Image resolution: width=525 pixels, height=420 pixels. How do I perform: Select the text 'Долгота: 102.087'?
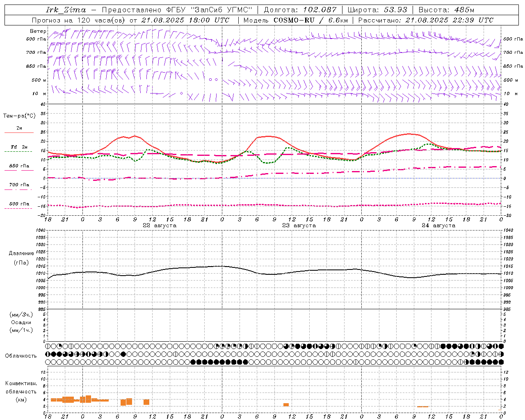point(300,10)
